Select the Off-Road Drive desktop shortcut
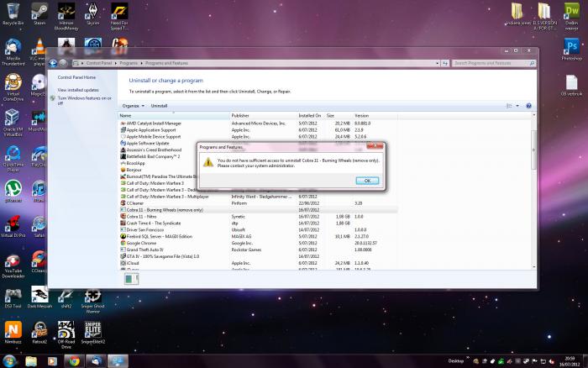Viewport: 588px width, 368px height. click(66, 334)
